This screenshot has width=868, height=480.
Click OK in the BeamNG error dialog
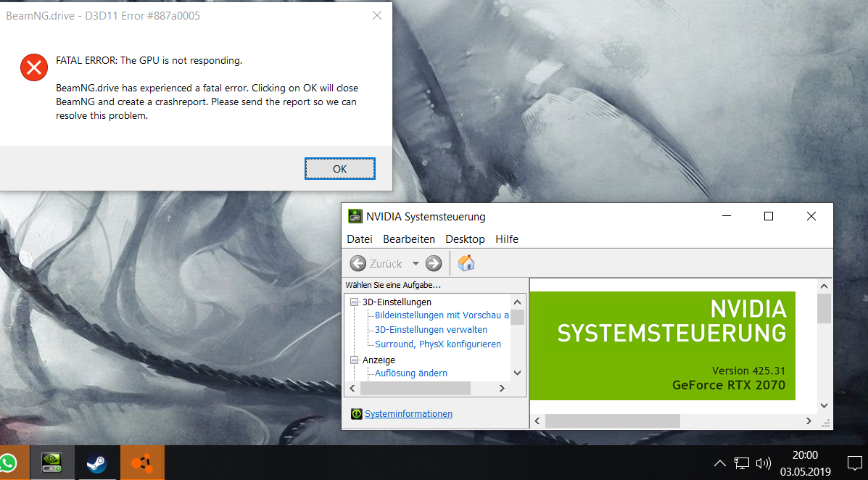pyautogui.click(x=340, y=169)
